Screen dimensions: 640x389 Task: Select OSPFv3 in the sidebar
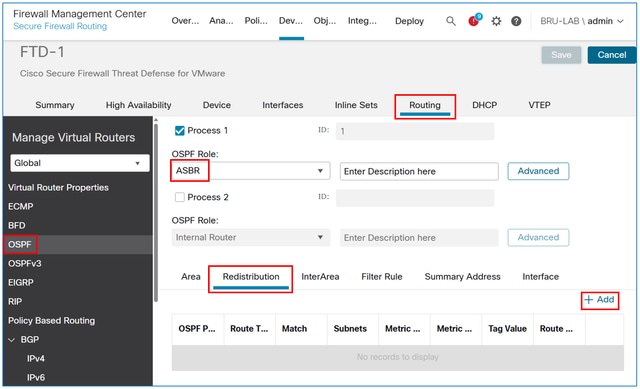pyautogui.click(x=24, y=263)
